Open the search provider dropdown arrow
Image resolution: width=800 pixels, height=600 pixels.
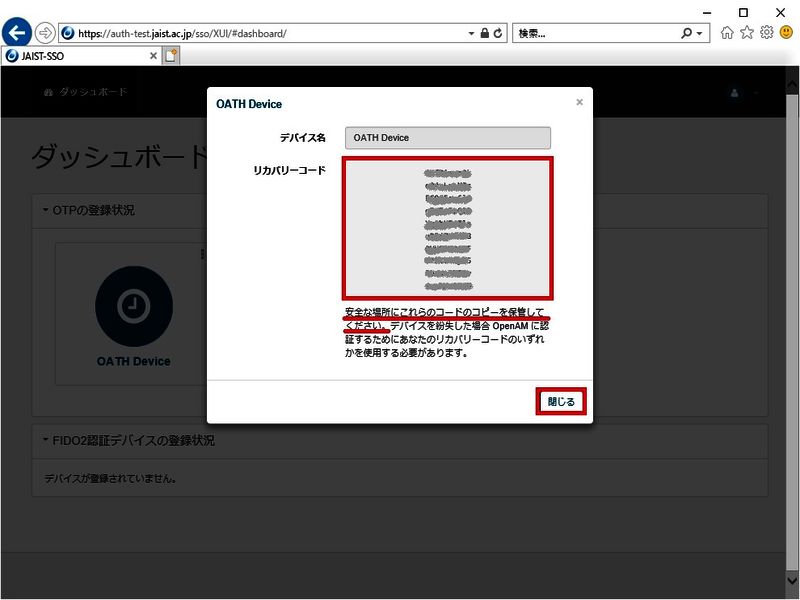(699, 34)
